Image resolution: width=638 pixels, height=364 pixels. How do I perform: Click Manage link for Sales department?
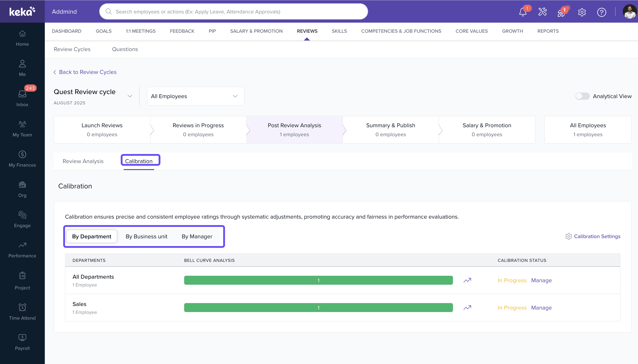coord(541,308)
